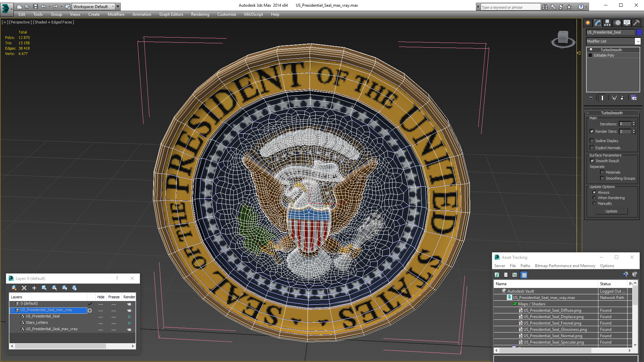Click Save File icon in quick access toolbar

pos(36,6)
